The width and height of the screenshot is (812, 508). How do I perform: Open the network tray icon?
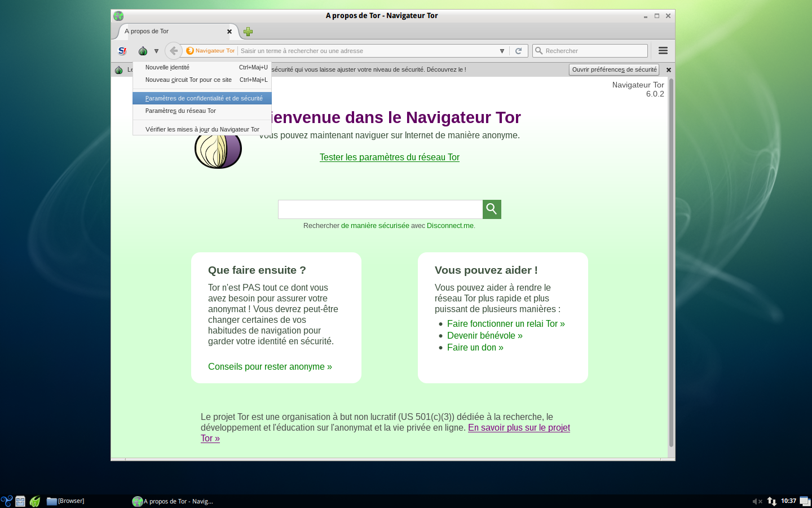coord(772,501)
